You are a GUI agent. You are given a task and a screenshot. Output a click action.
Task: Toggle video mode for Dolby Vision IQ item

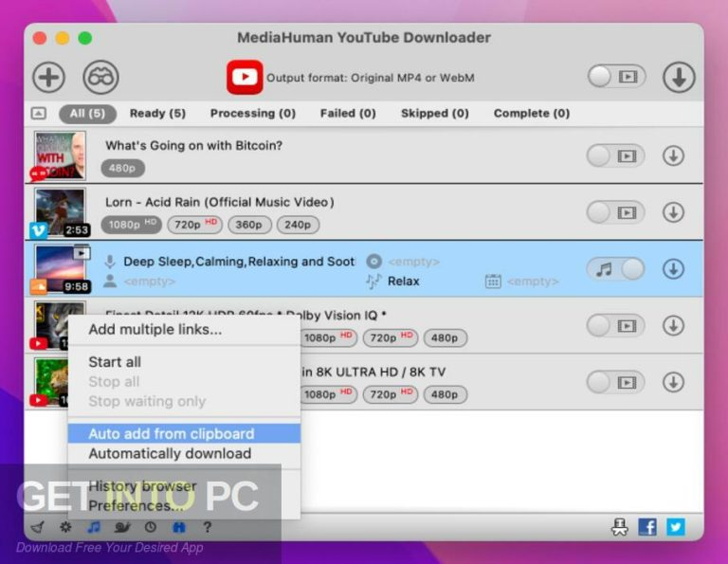coord(615,326)
